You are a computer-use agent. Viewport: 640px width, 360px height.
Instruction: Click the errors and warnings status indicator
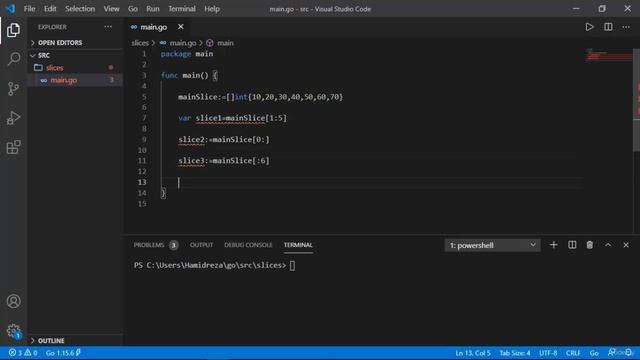click(23, 353)
